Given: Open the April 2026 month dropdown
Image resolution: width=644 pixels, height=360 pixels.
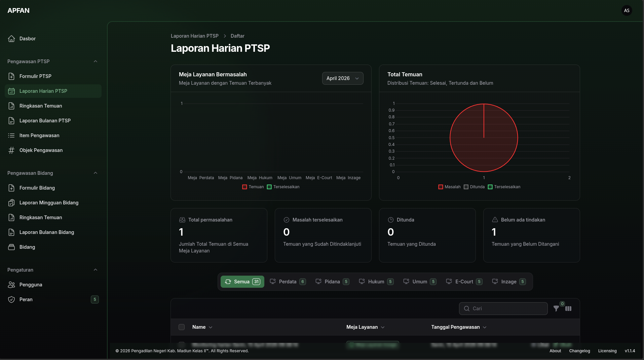Looking at the screenshot, I should coord(343,78).
